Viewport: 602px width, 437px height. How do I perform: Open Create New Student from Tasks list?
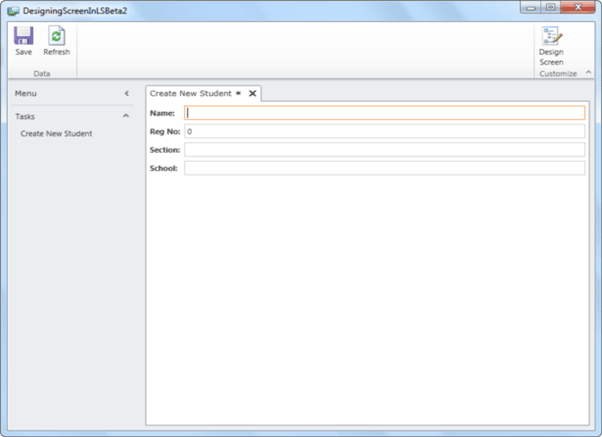56,134
